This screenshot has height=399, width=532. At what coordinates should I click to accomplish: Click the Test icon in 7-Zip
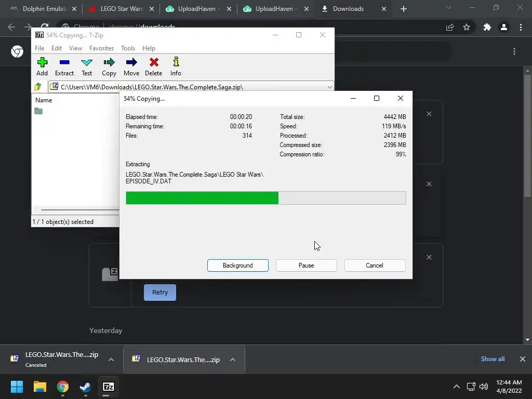[x=87, y=66]
